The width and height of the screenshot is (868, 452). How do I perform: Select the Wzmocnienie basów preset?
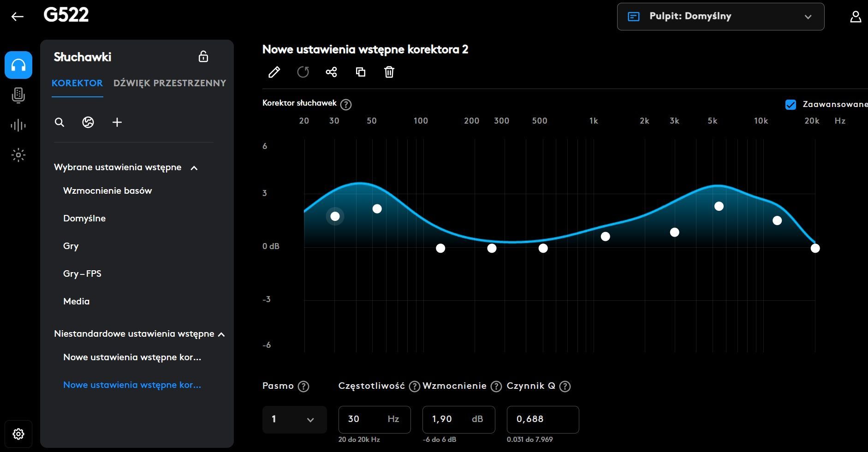107,190
